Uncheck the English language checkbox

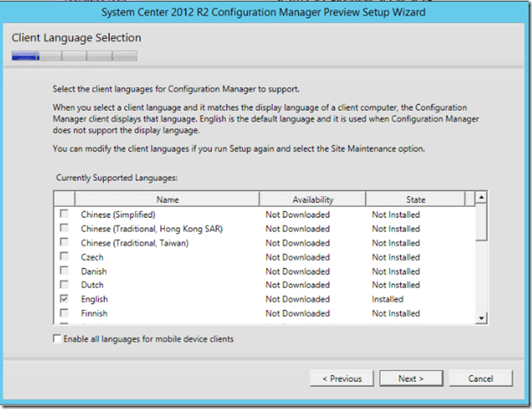pyautogui.click(x=65, y=299)
